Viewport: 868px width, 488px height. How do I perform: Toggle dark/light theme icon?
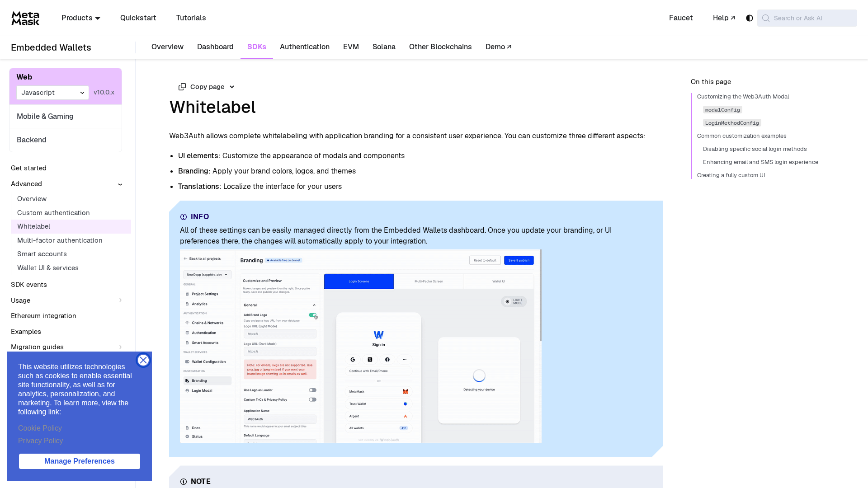(750, 18)
